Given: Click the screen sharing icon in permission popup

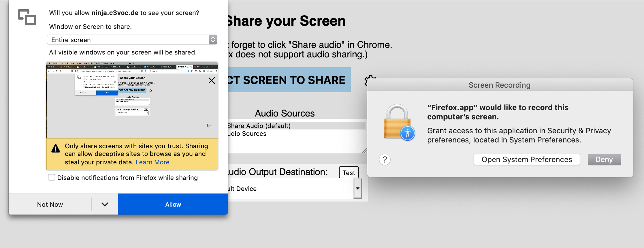Looking at the screenshot, I should click(27, 17).
